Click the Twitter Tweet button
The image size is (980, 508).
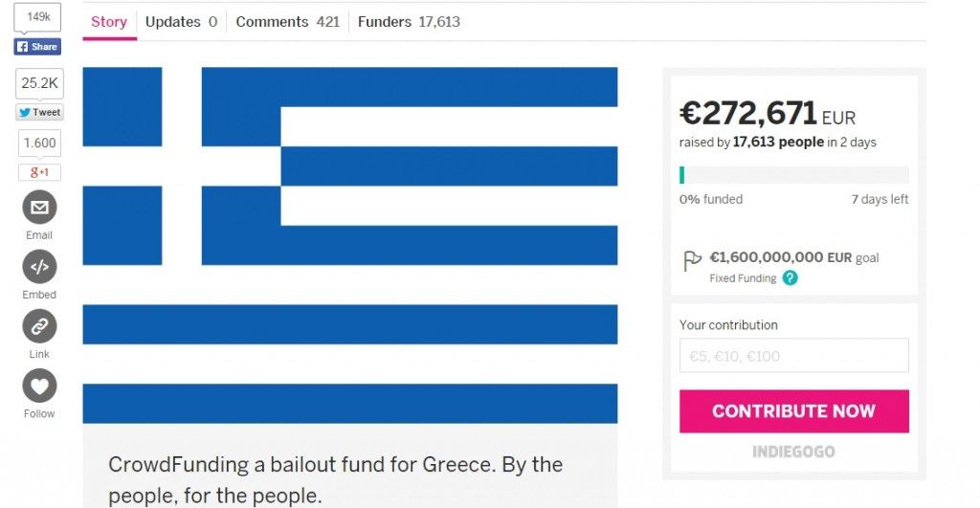pos(39,112)
